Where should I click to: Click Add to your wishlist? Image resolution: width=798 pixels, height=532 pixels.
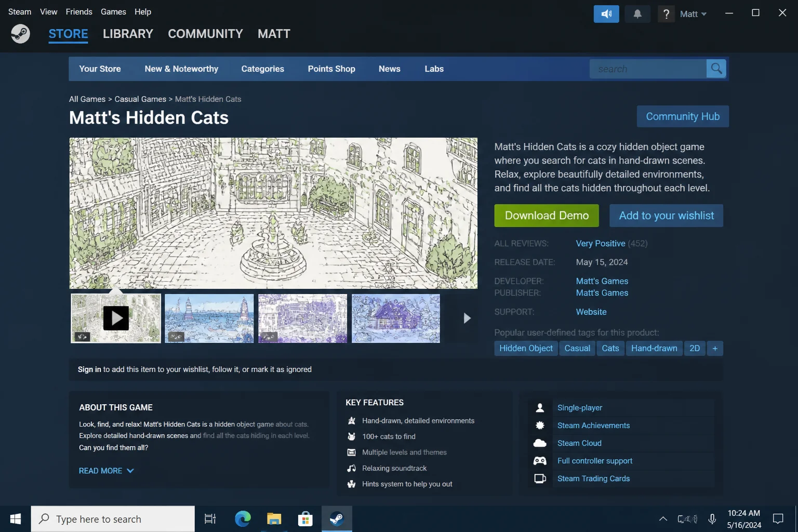click(666, 216)
